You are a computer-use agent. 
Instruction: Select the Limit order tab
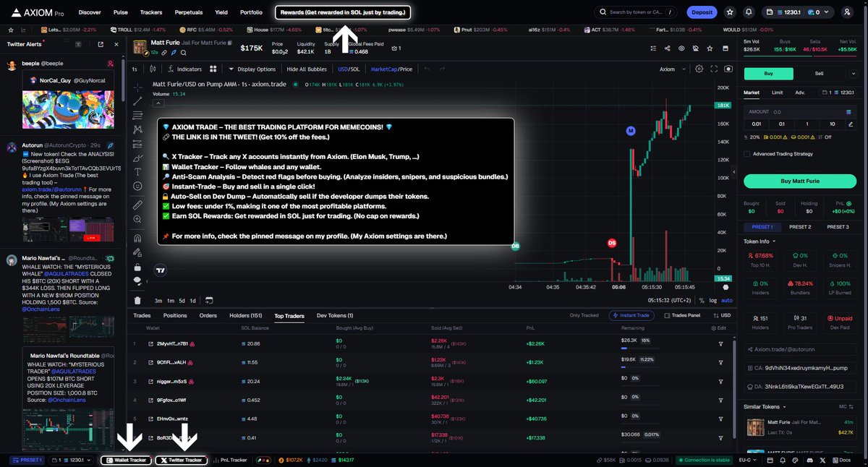point(777,93)
